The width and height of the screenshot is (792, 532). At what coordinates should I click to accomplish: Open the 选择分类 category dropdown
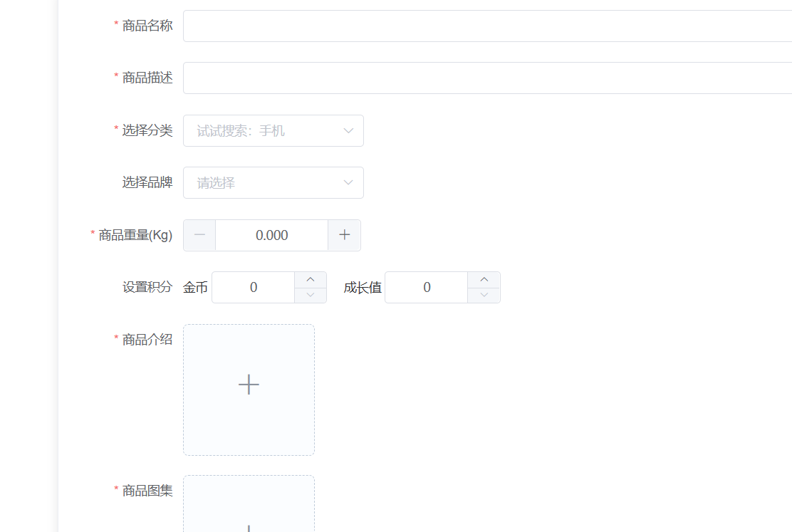264,131
